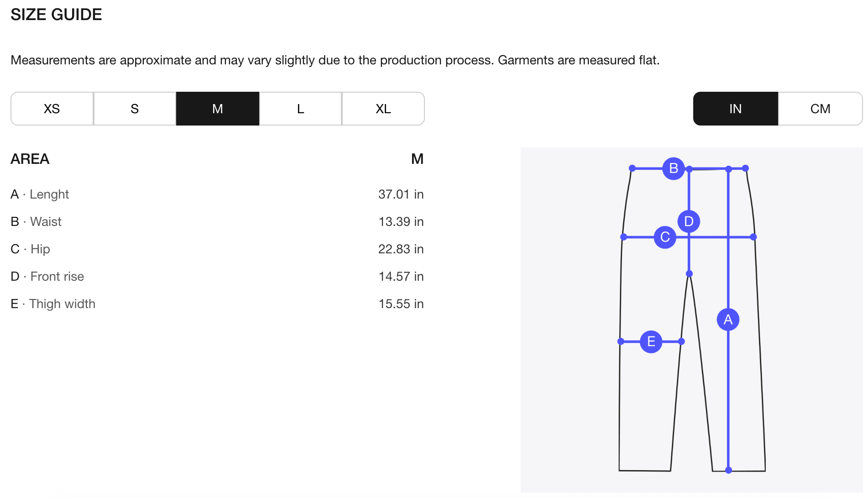
Task: Select size XS
Action: pyautogui.click(x=52, y=109)
